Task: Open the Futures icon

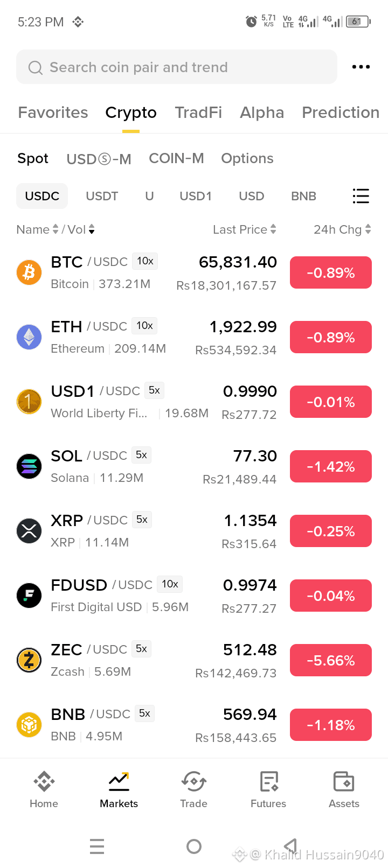Action: [268, 781]
